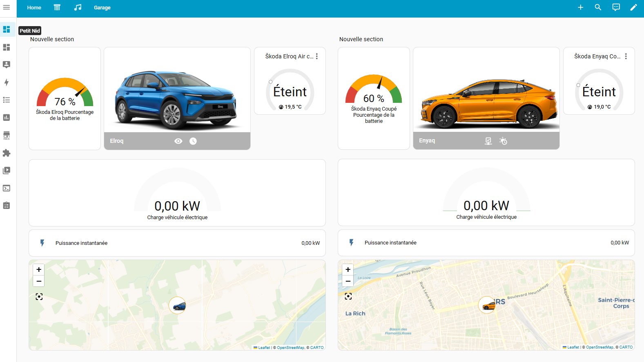Click the plus add icon in header
The image size is (644, 362).
click(x=580, y=7)
